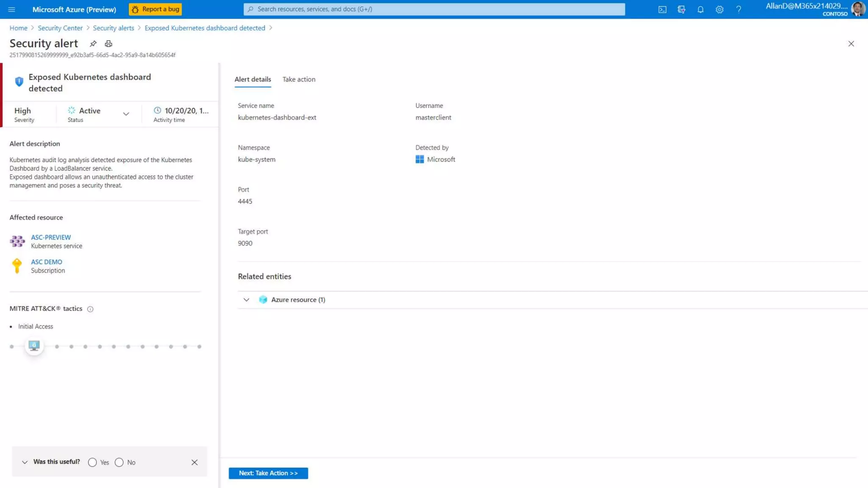Collapse the Was this useful feedback panel
This screenshot has height=488, width=868.
25,462
